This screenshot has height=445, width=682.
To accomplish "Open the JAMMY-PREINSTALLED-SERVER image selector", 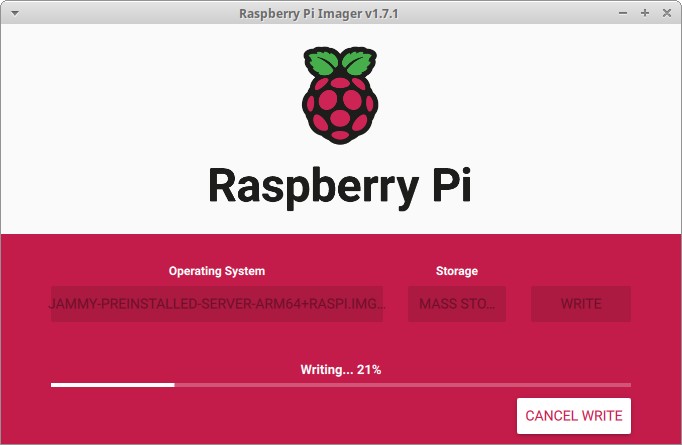I will tap(216, 304).
